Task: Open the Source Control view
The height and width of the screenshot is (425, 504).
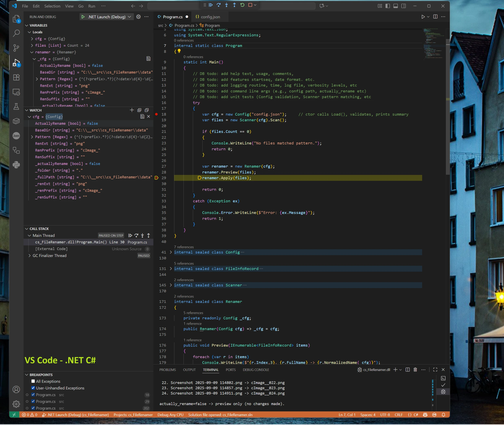Action: (x=16, y=48)
